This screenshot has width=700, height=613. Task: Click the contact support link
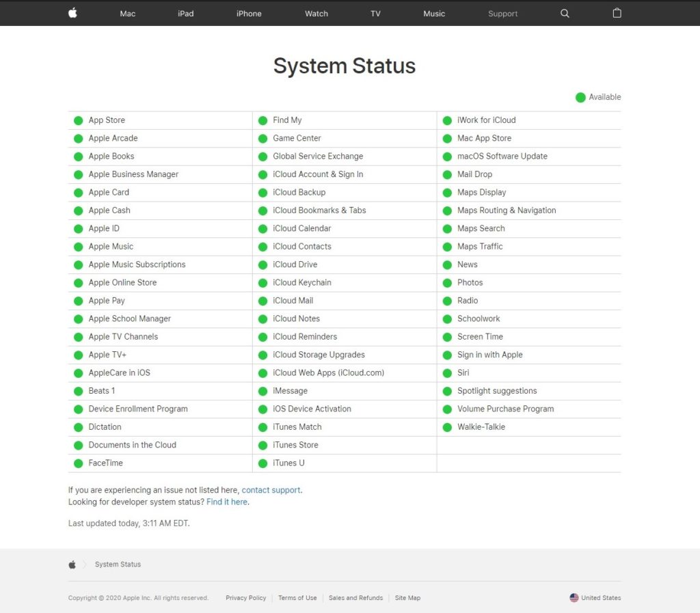271,489
